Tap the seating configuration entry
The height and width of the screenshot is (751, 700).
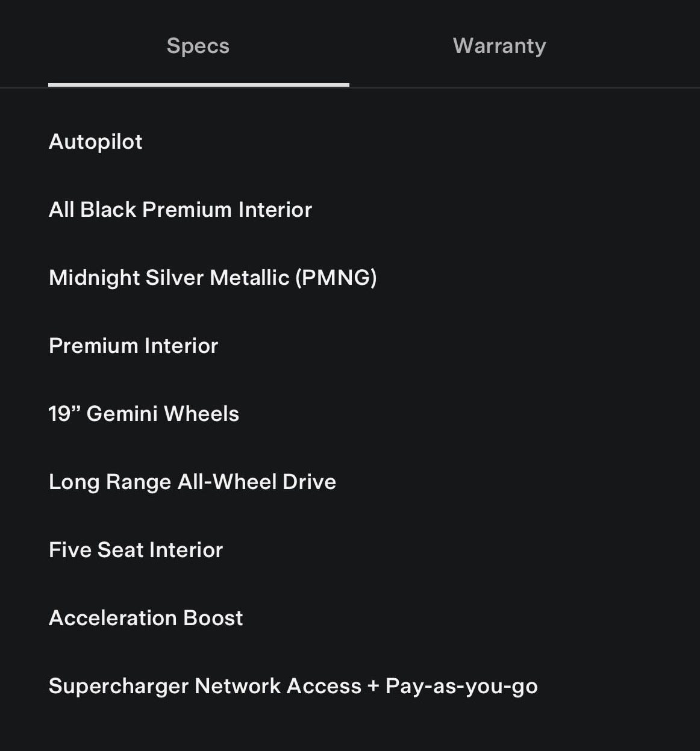pyautogui.click(x=136, y=550)
